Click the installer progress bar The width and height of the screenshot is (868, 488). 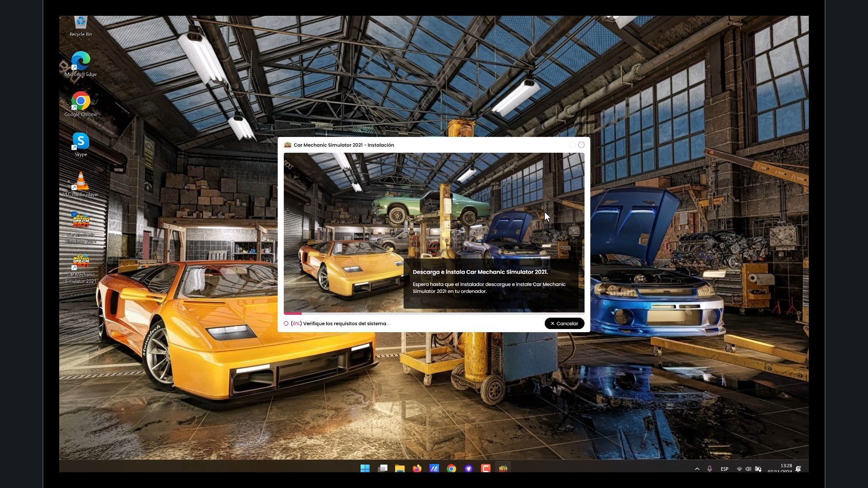(x=434, y=313)
